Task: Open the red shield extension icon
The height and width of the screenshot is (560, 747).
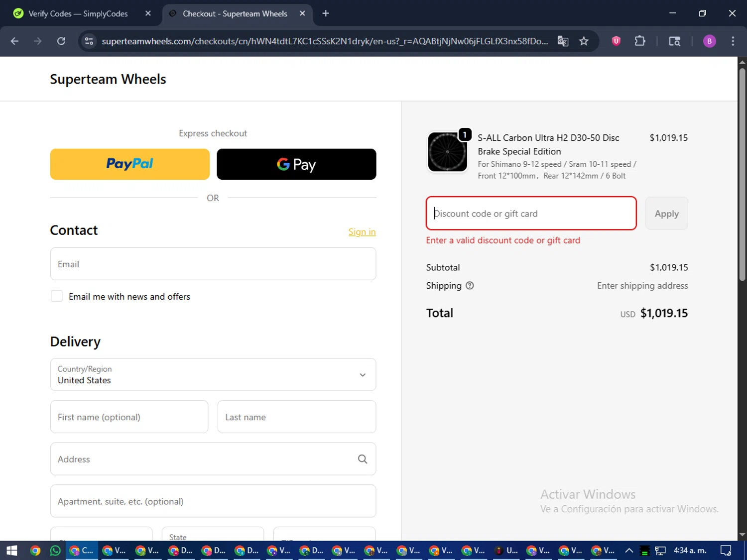Action: pyautogui.click(x=616, y=41)
